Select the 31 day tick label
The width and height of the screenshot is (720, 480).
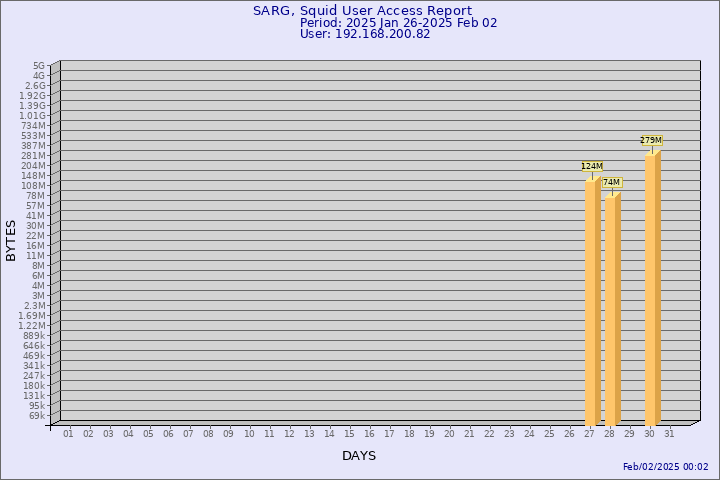[669, 434]
